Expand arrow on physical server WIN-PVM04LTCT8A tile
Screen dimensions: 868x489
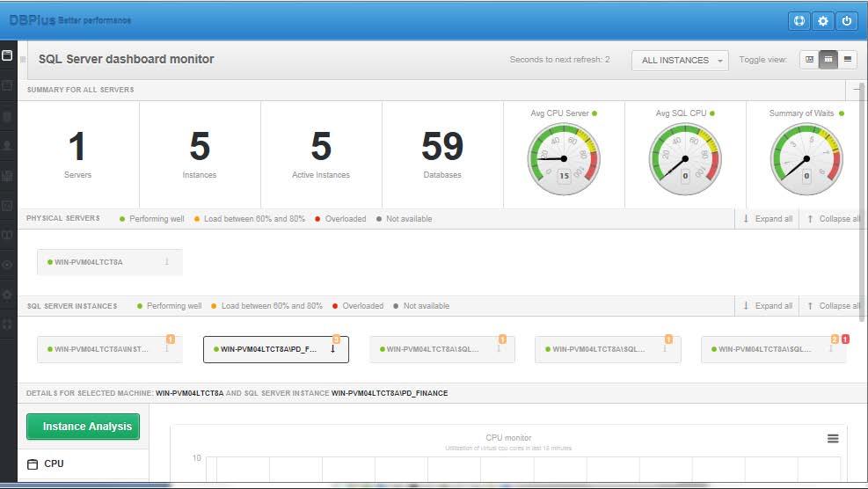[166, 262]
